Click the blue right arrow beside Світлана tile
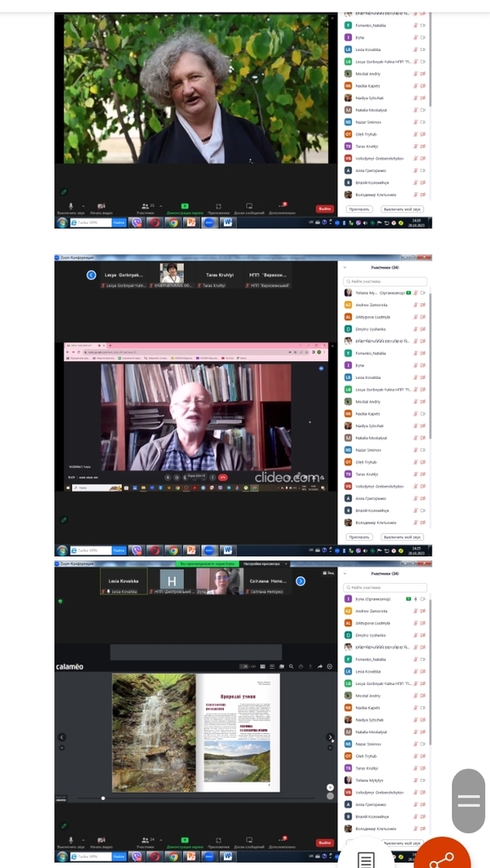Viewport: 490px width, 868px height. pos(300,581)
